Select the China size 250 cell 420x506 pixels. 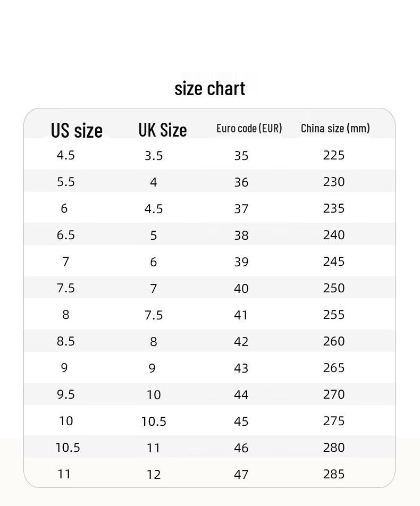click(x=334, y=288)
